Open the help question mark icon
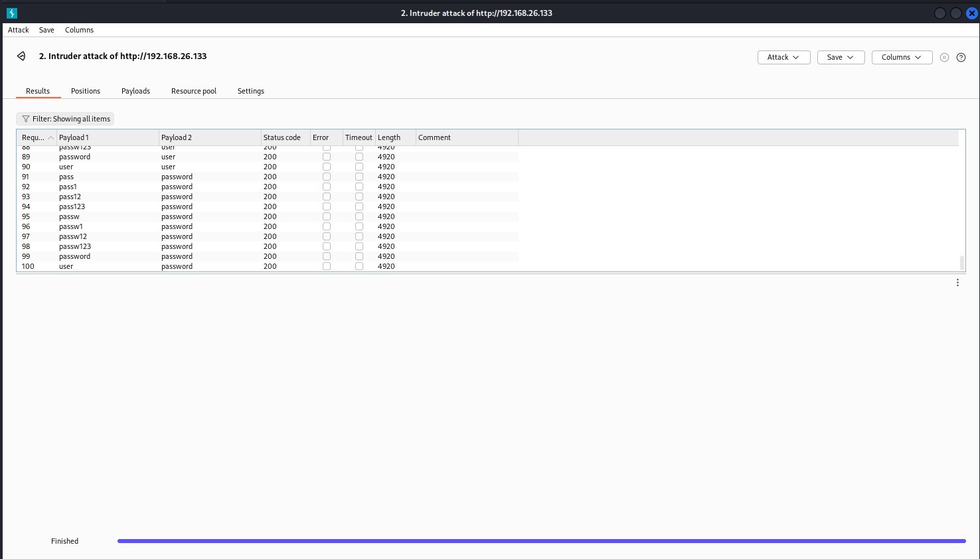 coord(961,58)
